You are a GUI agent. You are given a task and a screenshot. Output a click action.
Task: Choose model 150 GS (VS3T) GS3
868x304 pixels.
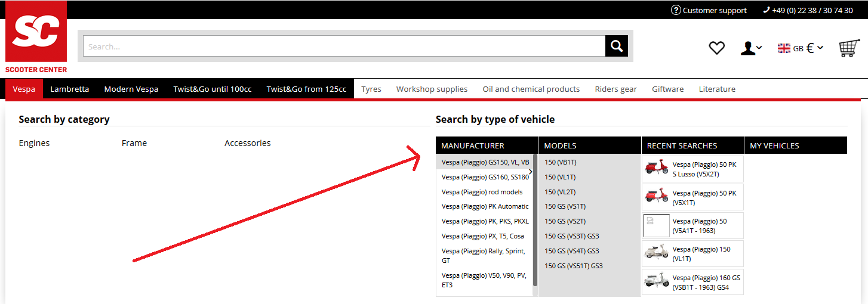point(571,236)
